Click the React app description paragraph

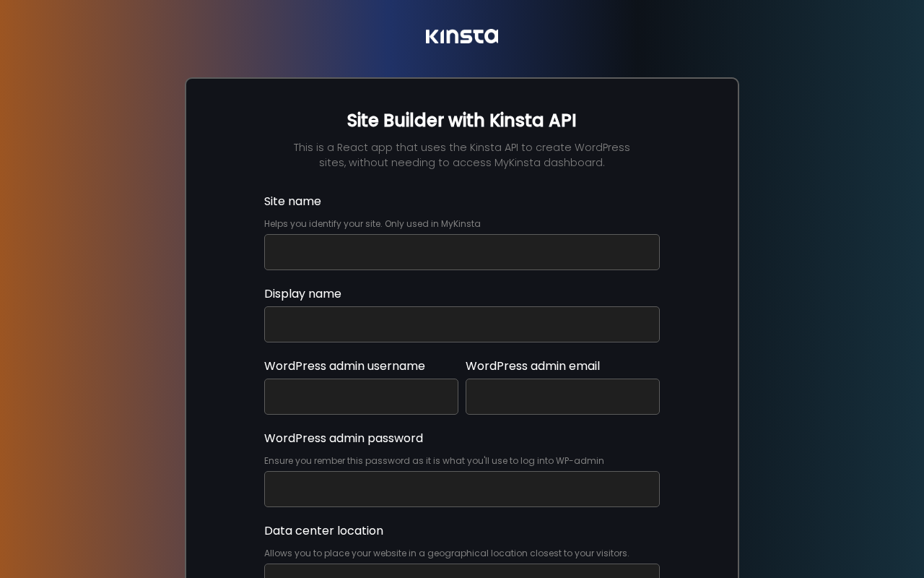point(461,155)
